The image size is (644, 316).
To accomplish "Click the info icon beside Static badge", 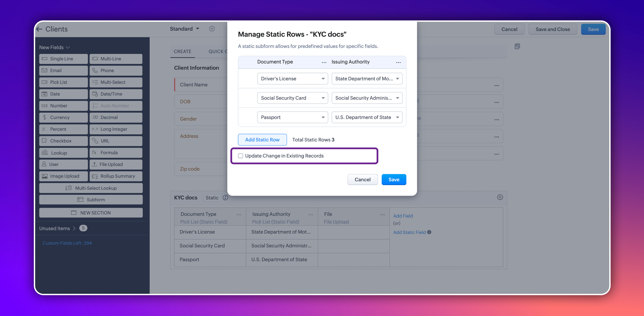I will (225, 198).
